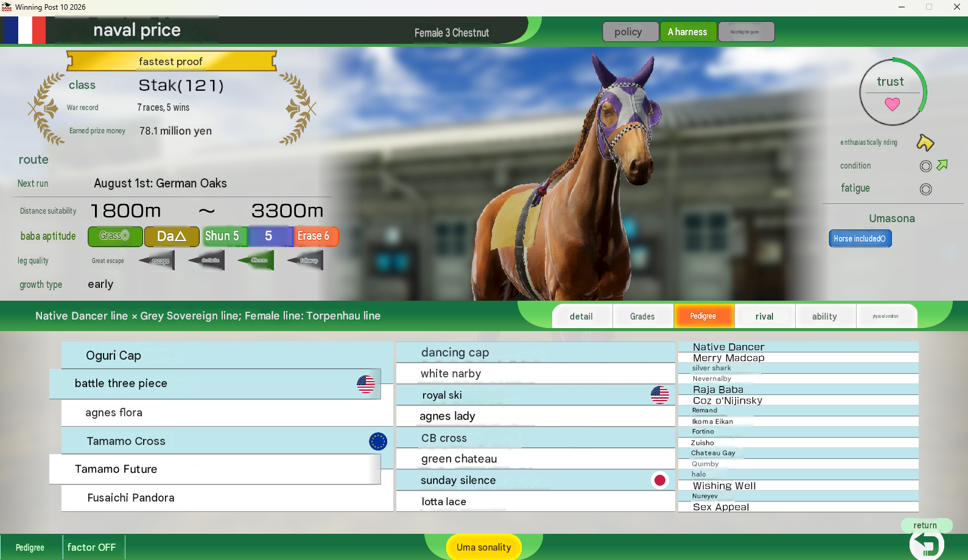Viewport: 968px width, 560px height.
Task: Click the Horse included button
Action: coord(860,239)
